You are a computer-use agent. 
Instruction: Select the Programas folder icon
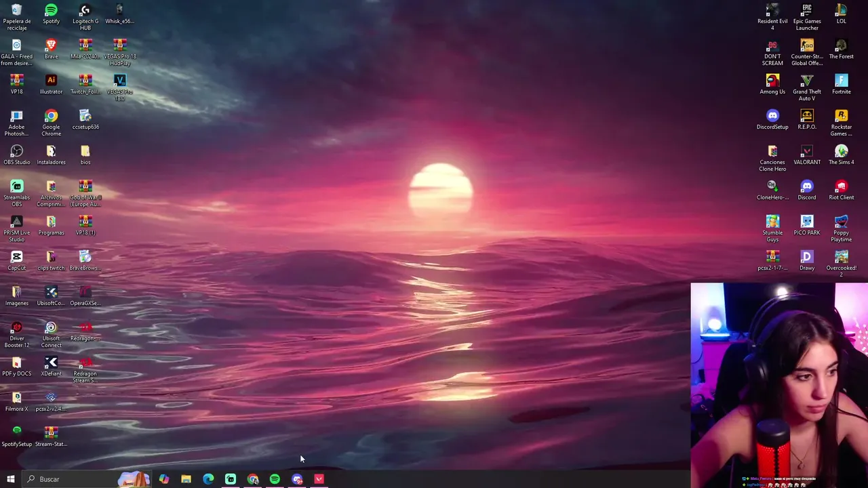(51, 225)
